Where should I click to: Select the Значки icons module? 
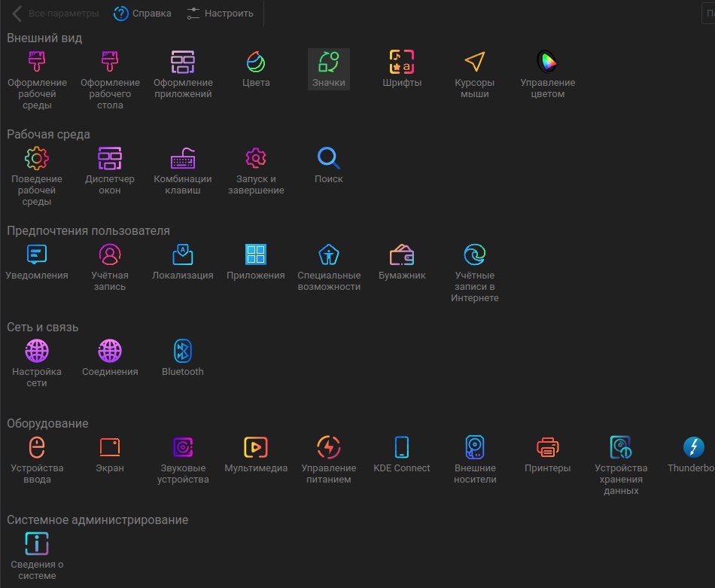329,69
